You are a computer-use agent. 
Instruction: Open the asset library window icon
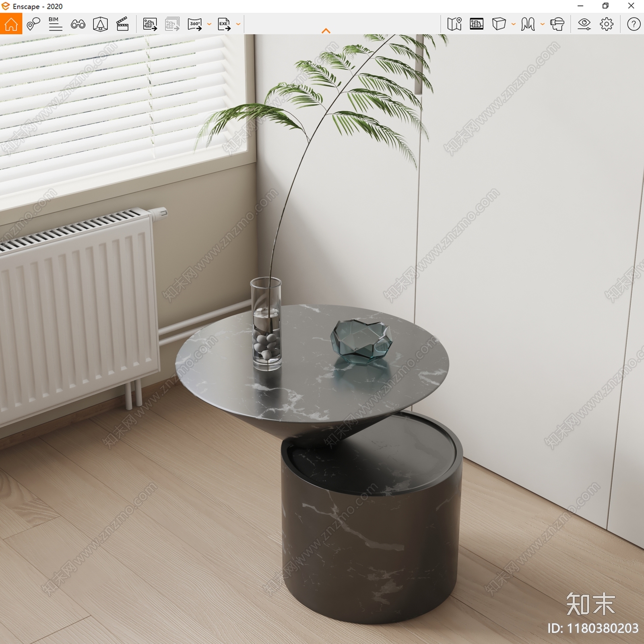pos(477,24)
